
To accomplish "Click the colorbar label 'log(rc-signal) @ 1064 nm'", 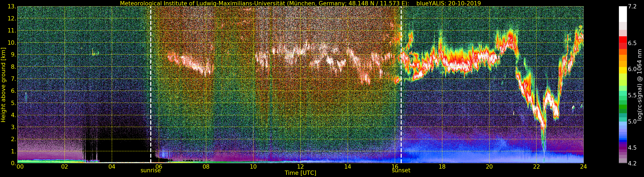I will point(640,84).
